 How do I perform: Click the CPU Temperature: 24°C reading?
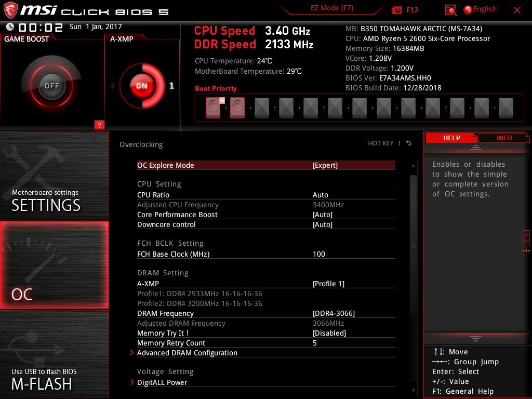point(233,61)
